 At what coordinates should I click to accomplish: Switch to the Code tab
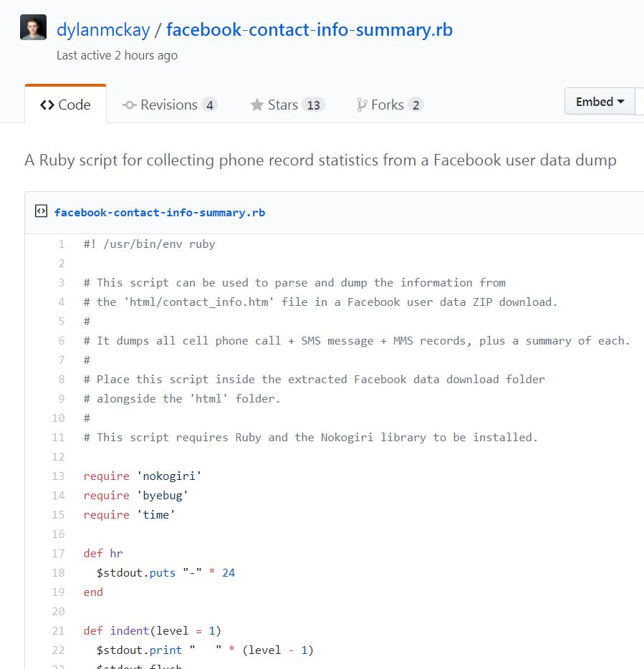coord(65,105)
